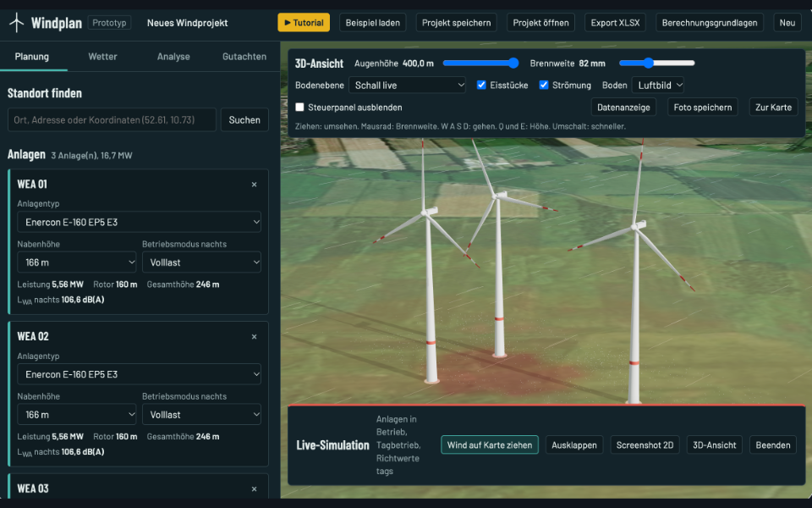Image resolution: width=812 pixels, height=508 pixels.
Task: Enable Steuerpanel ausblenden checkbox
Action: (x=299, y=108)
